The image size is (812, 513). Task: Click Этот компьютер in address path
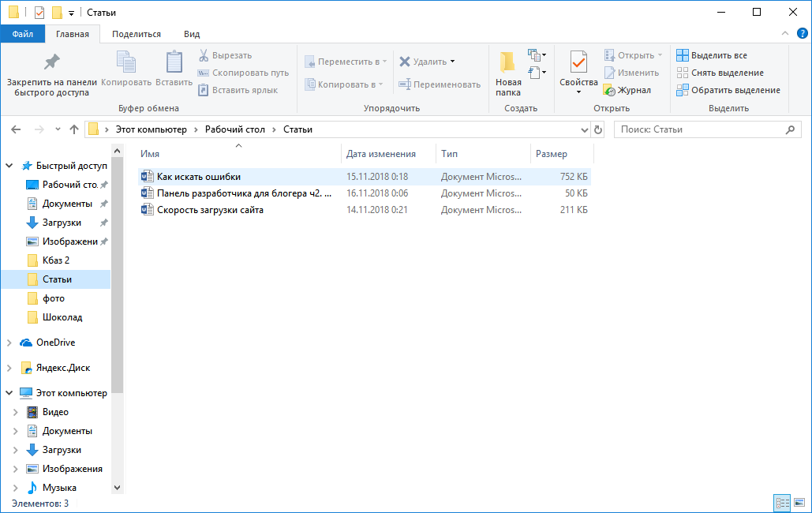pos(152,129)
